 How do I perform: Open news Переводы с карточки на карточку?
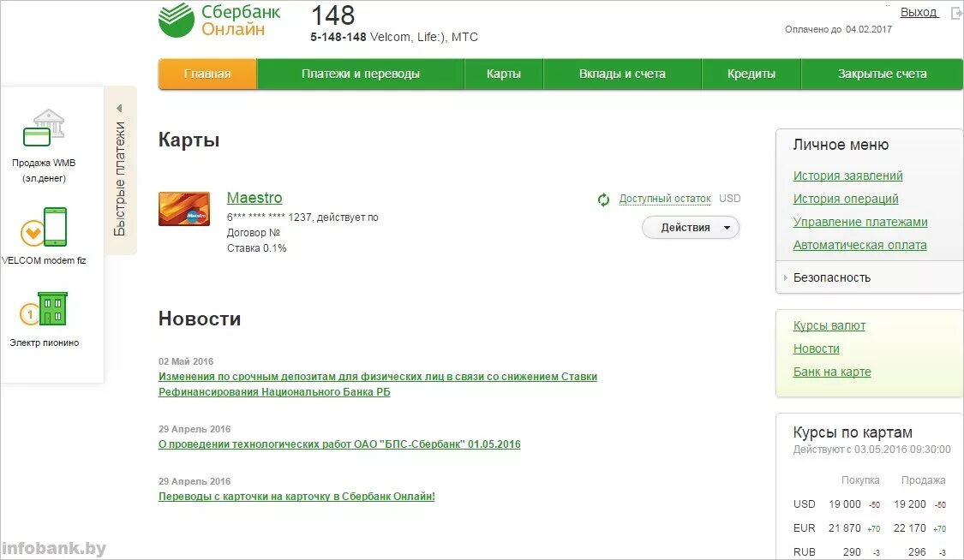tap(296, 496)
